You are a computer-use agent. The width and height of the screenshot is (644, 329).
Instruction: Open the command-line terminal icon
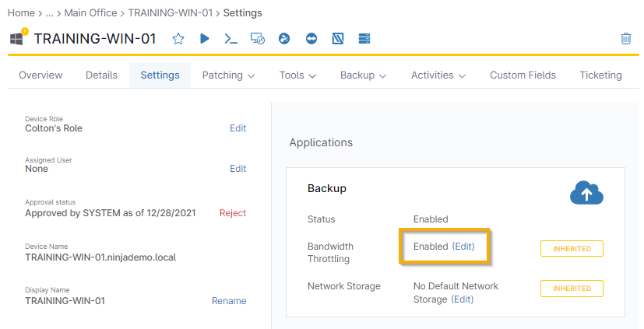point(231,38)
